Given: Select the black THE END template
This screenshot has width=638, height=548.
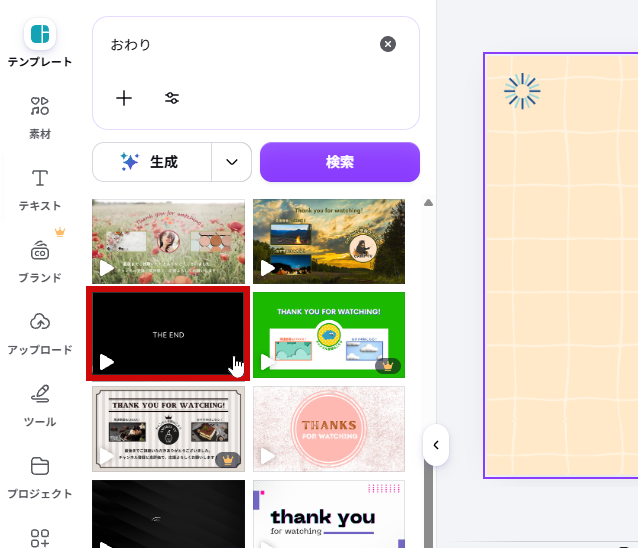Looking at the screenshot, I should [x=168, y=333].
